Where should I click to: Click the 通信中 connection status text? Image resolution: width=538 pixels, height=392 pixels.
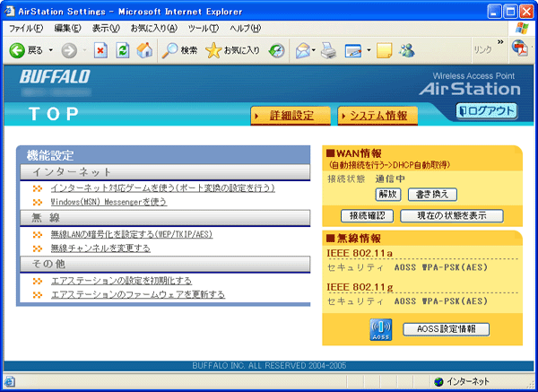390,179
